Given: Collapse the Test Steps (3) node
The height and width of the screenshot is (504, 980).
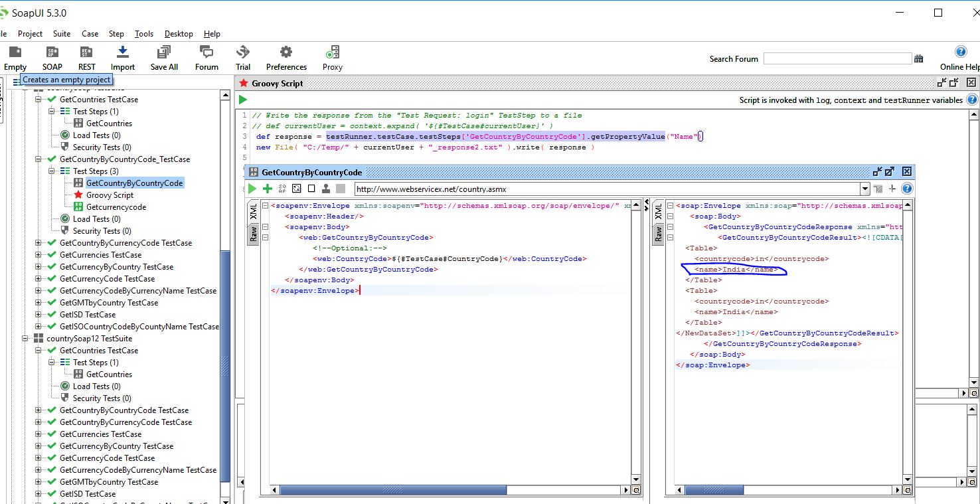Looking at the screenshot, I should 52,171.
